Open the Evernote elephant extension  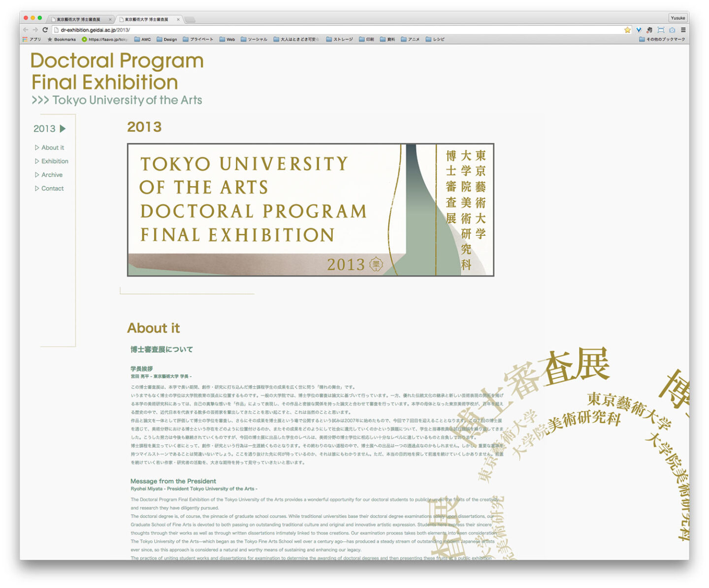click(x=649, y=30)
